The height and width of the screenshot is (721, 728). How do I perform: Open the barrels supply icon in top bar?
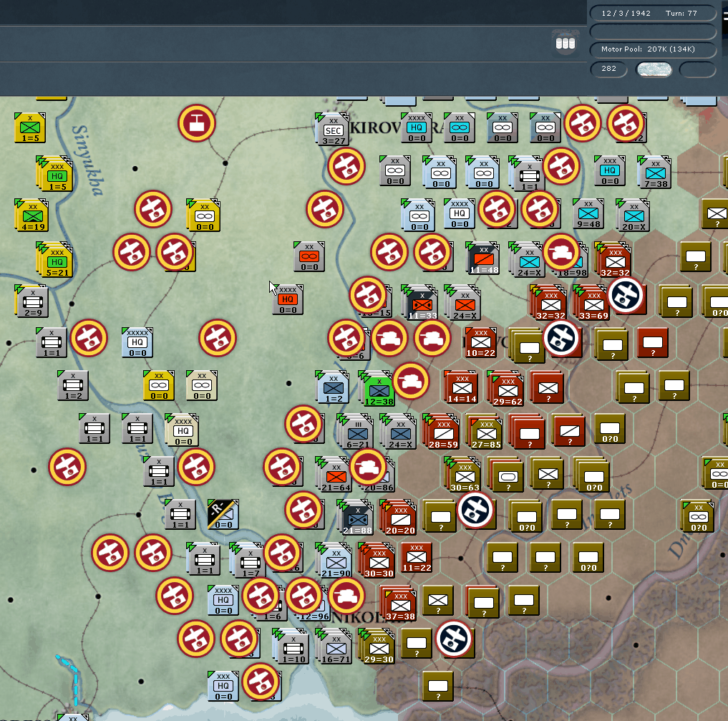(x=565, y=44)
